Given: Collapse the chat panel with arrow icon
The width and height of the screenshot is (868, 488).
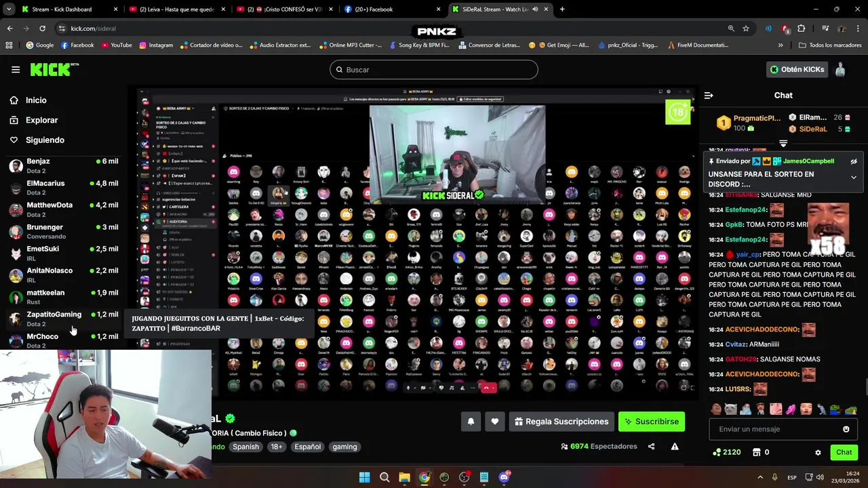Looking at the screenshot, I should click(x=709, y=96).
